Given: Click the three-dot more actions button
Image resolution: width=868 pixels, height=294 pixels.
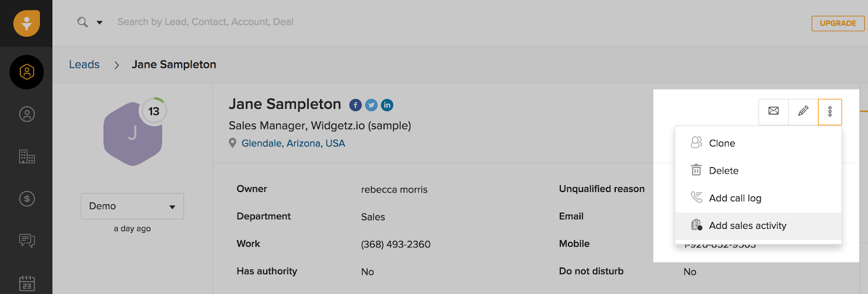Looking at the screenshot, I should [x=829, y=112].
